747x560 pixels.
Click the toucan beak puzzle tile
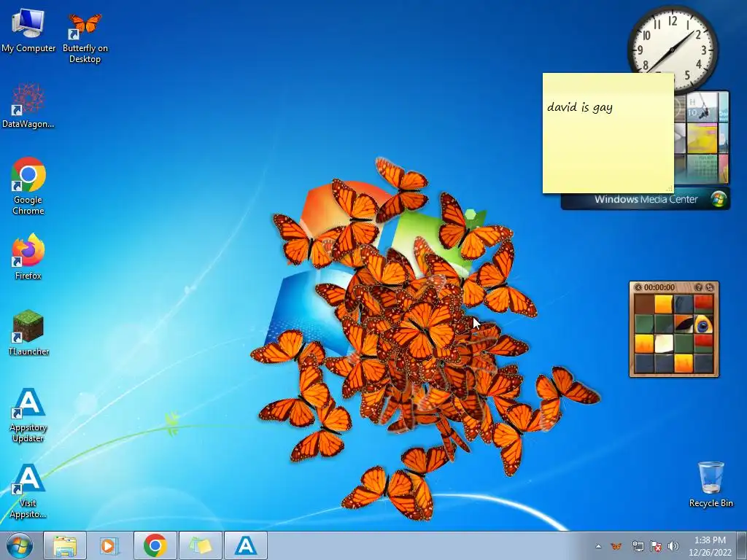click(683, 324)
